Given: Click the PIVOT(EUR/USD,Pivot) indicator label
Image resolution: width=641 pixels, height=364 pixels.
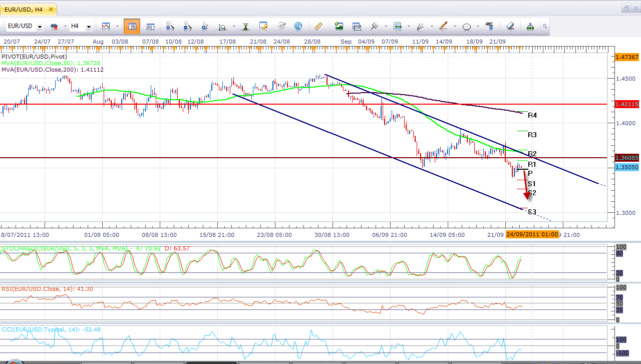Looking at the screenshot, I should click(x=34, y=57).
